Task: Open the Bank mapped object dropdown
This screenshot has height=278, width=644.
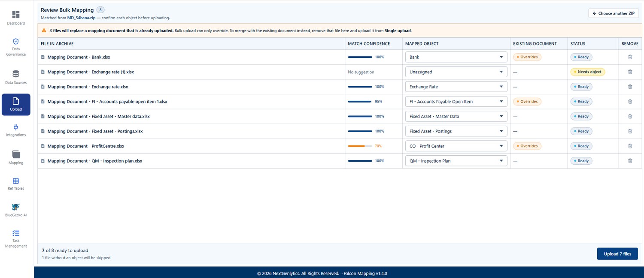Action: [456, 57]
